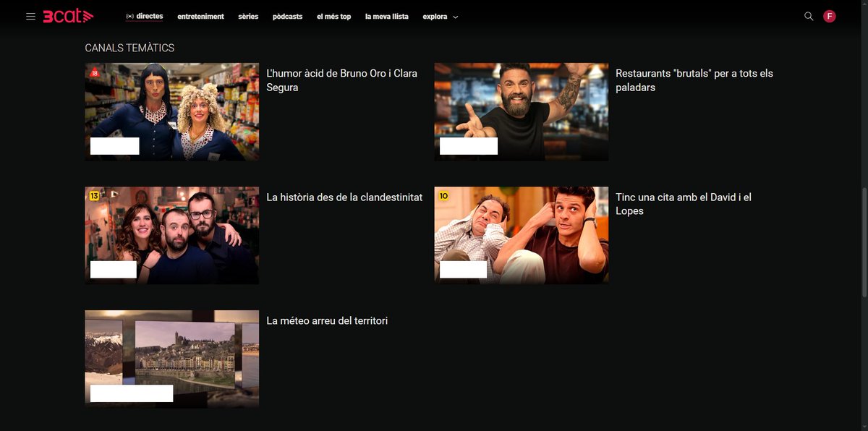The height and width of the screenshot is (431, 868).
Task: Open la meva llista
Action: 387,17
